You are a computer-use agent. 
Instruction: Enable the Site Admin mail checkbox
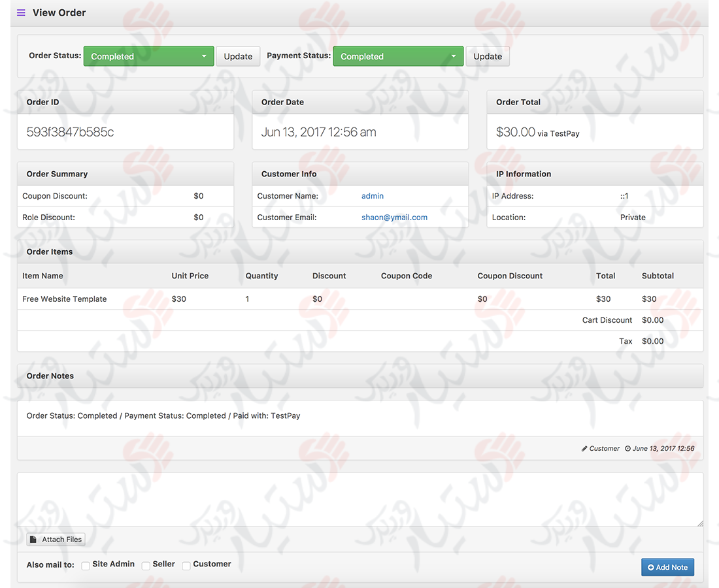(86, 565)
